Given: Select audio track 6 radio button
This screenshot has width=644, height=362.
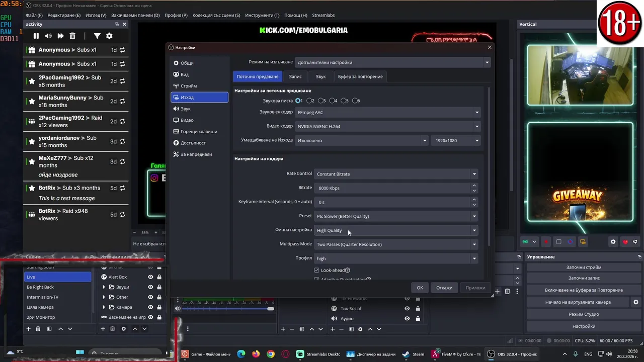Looking at the screenshot, I should pos(355,101).
